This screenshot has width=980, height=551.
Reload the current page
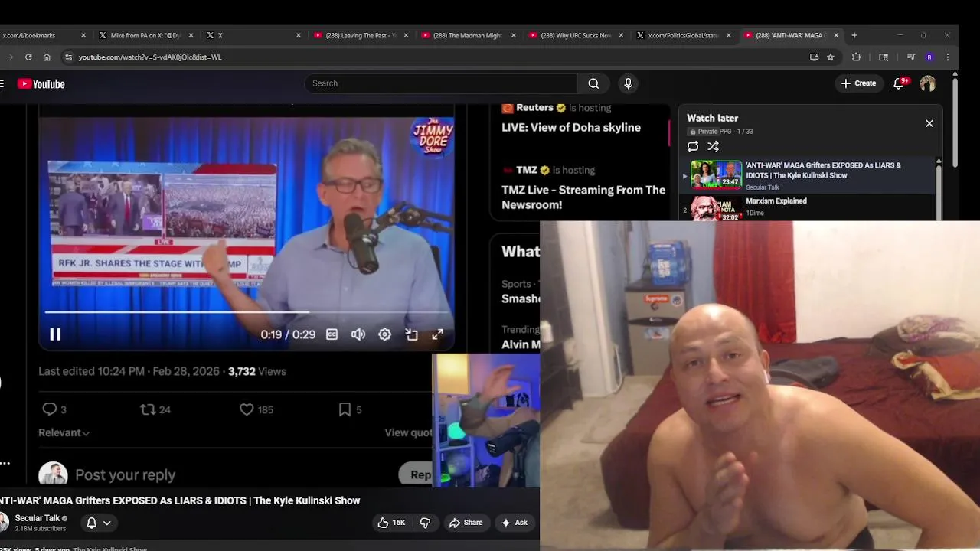[28, 57]
